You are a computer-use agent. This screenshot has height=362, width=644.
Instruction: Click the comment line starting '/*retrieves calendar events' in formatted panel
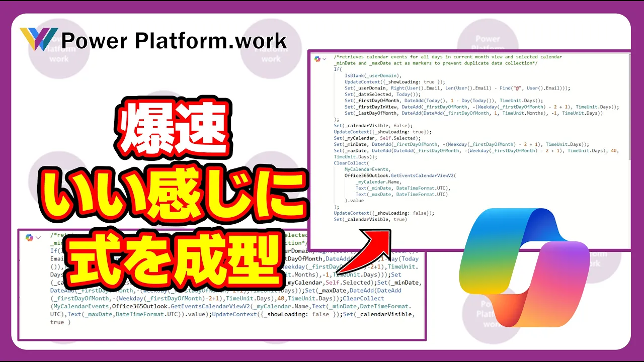tap(448, 57)
